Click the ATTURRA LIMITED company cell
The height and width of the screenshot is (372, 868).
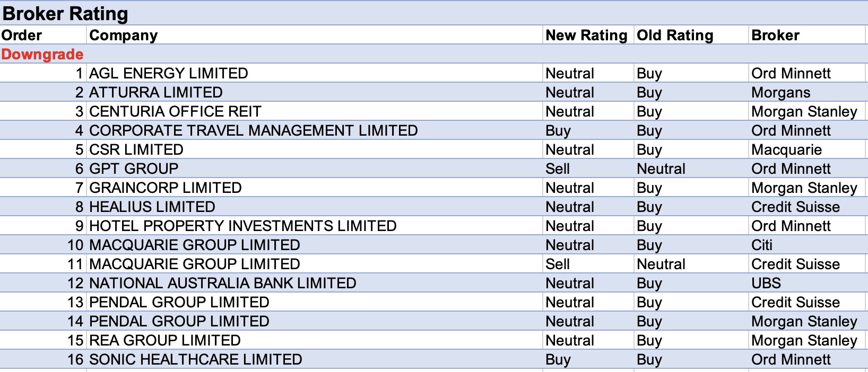point(156,92)
